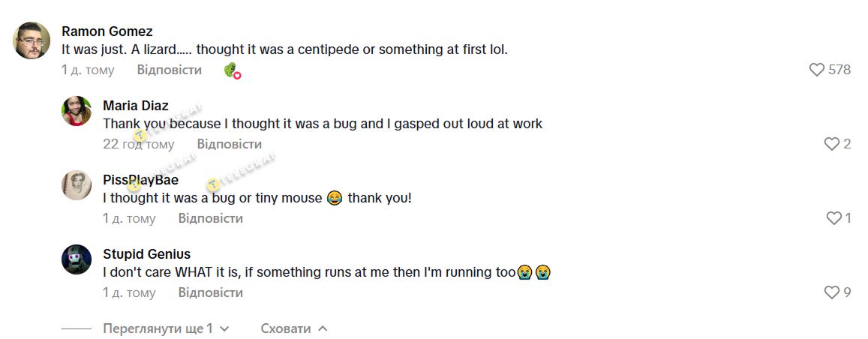The width and height of the screenshot is (868, 339).
Task: Click the lizard sticker reaction under Ramon's comment
Action: [232, 70]
